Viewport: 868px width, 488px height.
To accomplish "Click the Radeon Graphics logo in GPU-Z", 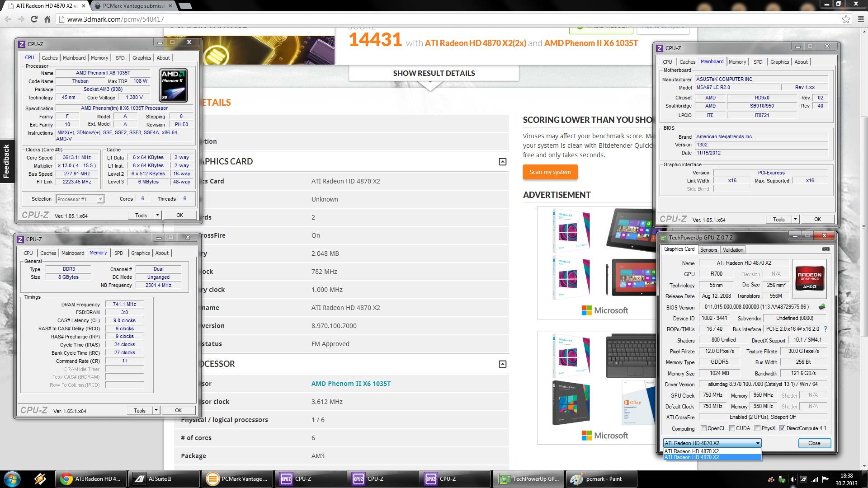I will (x=809, y=278).
